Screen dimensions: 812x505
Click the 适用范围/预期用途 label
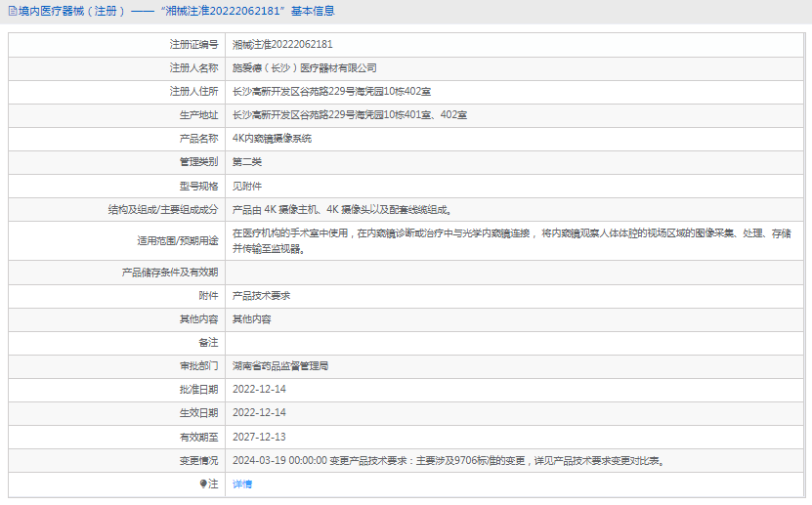pos(178,240)
